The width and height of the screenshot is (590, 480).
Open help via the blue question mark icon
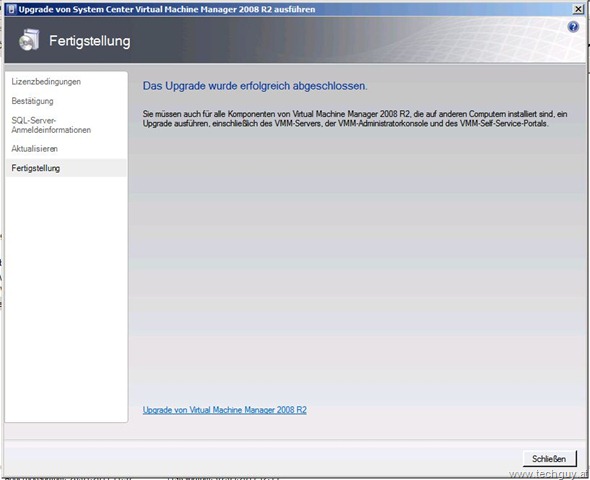[573, 27]
